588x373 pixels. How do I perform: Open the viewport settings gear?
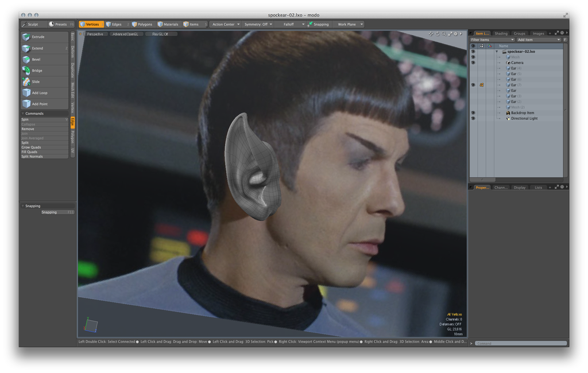coord(455,34)
